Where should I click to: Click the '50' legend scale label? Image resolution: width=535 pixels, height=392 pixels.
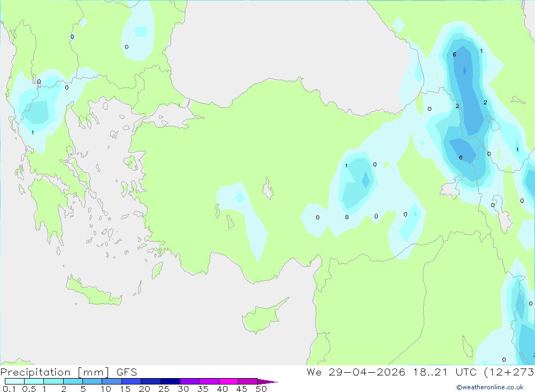point(261,389)
